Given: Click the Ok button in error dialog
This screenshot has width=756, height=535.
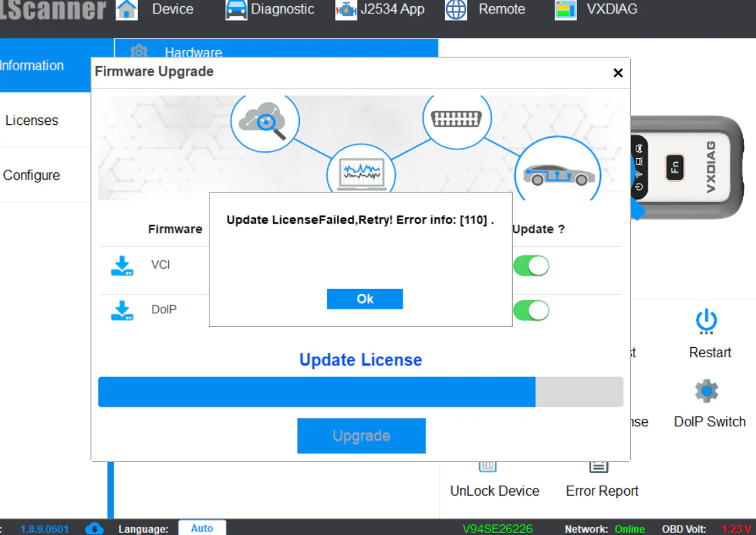Looking at the screenshot, I should click(365, 299).
